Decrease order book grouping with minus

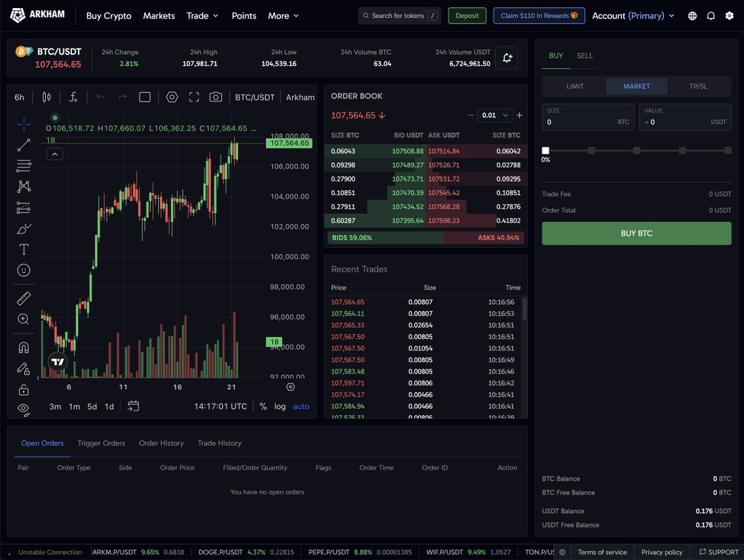(471, 115)
